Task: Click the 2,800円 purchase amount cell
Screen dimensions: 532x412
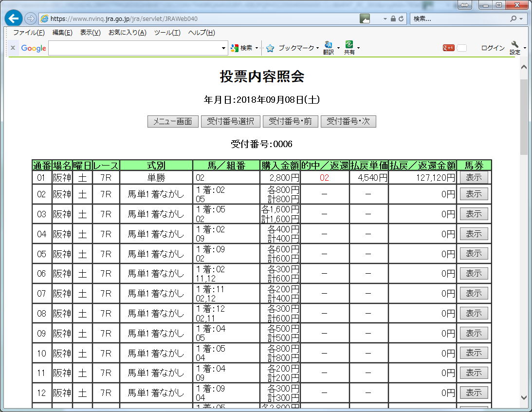Action: click(x=280, y=177)
